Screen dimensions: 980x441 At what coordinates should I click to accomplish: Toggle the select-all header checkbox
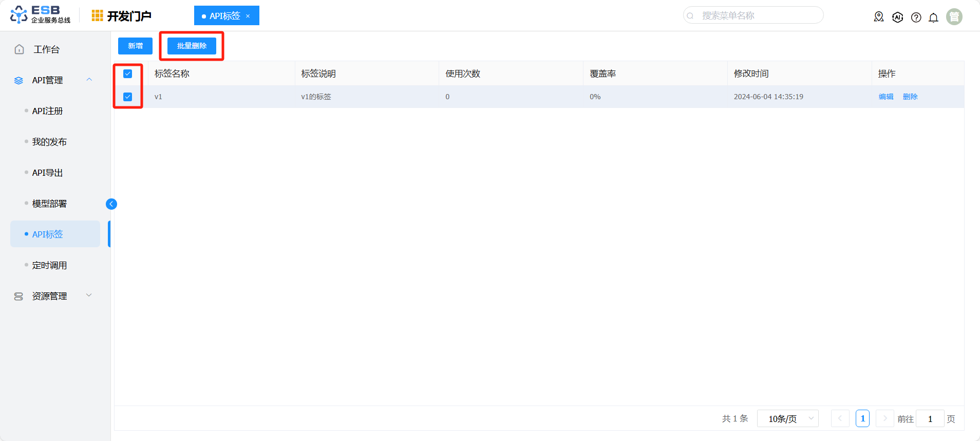[128, 74]
